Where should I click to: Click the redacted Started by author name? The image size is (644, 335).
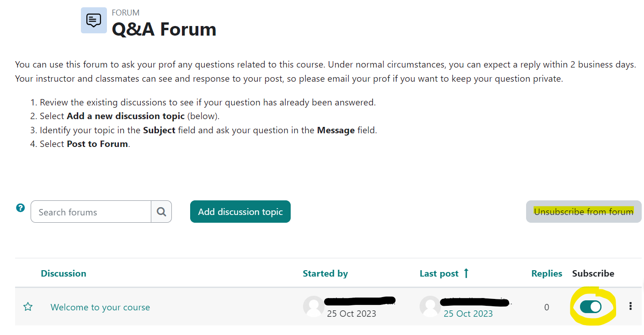(x=360, y=301)
